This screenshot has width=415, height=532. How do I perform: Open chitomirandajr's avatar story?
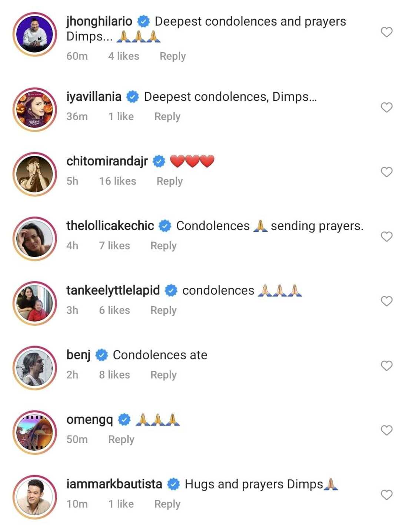[35, 174]
